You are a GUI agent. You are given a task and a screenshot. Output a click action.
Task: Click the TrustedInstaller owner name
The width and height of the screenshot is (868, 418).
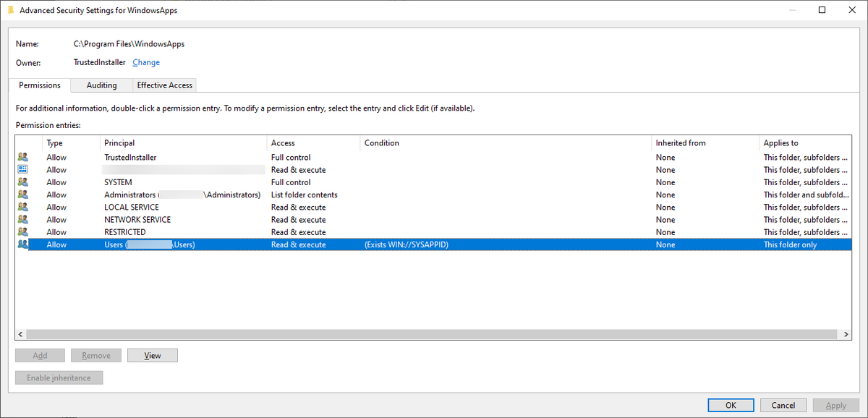100,63
